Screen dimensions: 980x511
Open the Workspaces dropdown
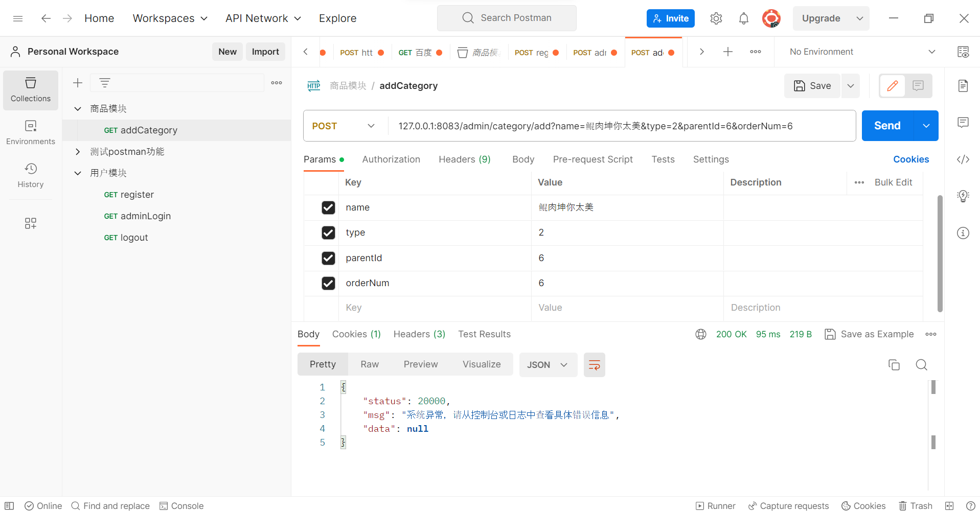(170, 18)
